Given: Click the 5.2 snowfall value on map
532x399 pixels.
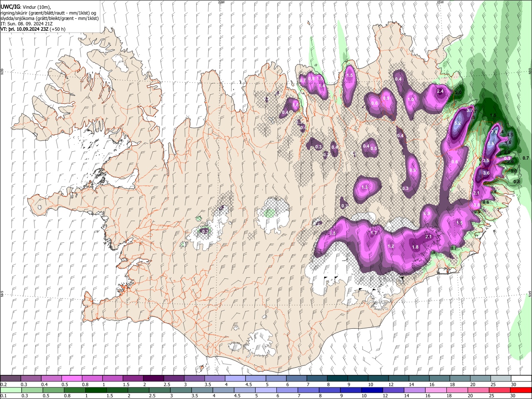Looking at the screenshot, I should 458,123.
